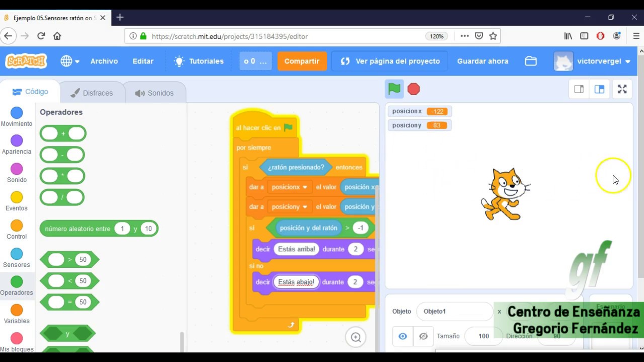Image resolution: width=644 pixels, height=362 pixels.
Task: Click the posiciony variable monitor
Action: (x=420, y=125)
